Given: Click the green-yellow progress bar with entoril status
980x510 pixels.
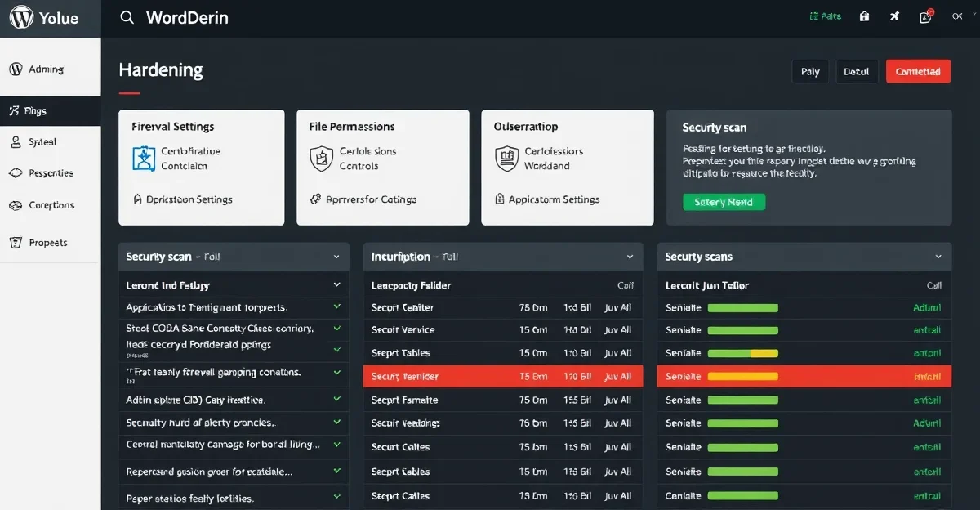Looking at the screenshot, I should coord(742,353).
